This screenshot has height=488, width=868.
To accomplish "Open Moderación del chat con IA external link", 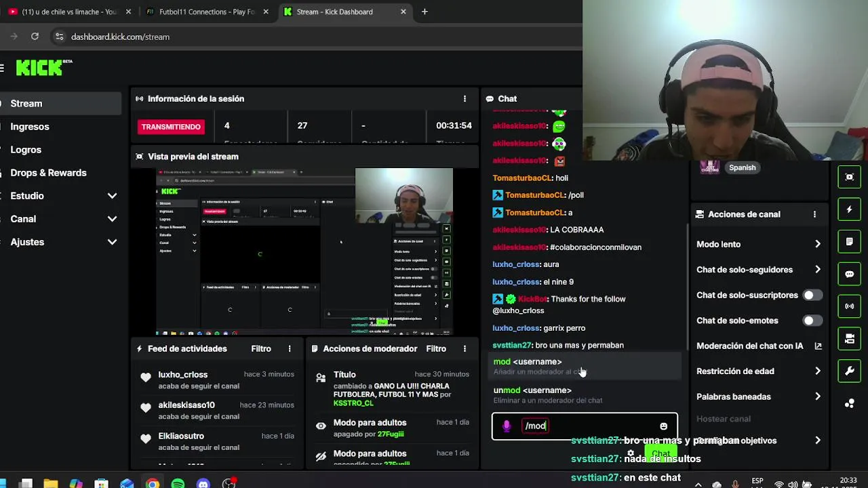I will [818, 346].
